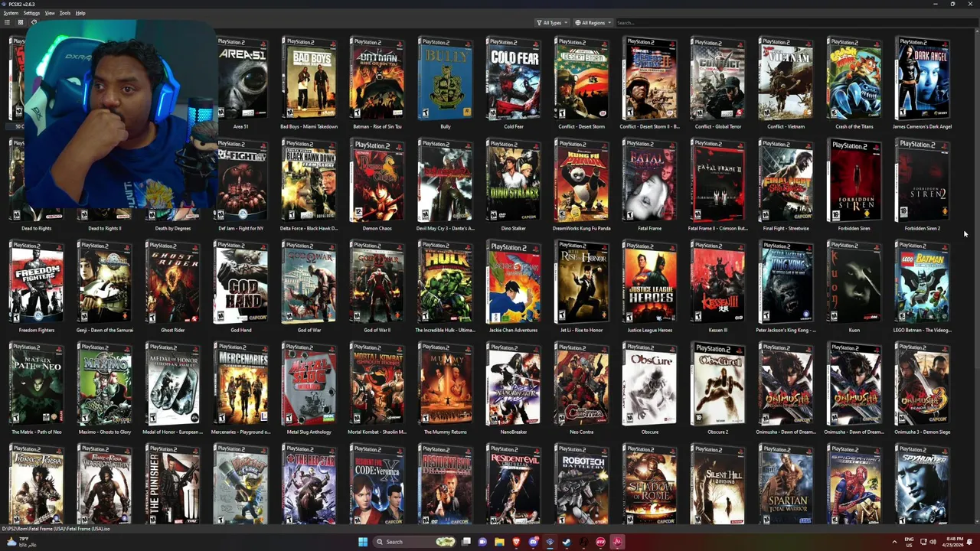Expand the All Regions filter dropdown
This screenshot has width=980, height=551.
tap(593, 23)
